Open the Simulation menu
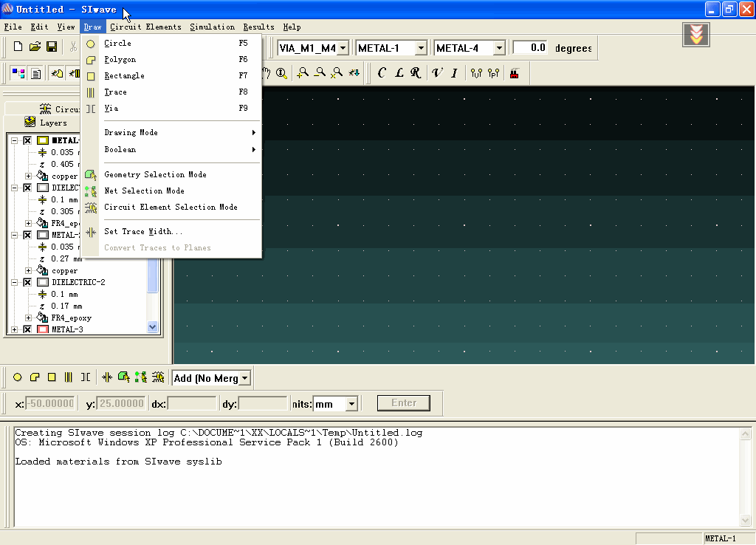Viewport: 756px width, 545px height. [212, 27]
